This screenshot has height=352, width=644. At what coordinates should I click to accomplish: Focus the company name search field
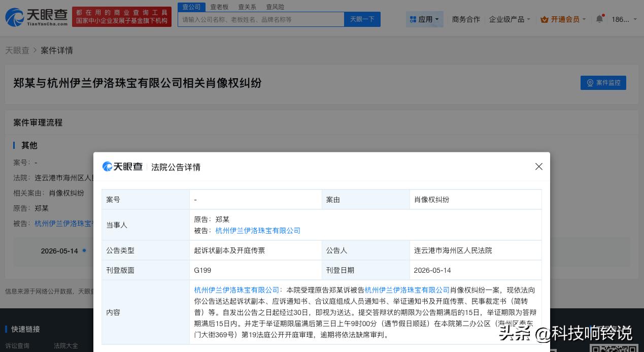pos(261,19)
